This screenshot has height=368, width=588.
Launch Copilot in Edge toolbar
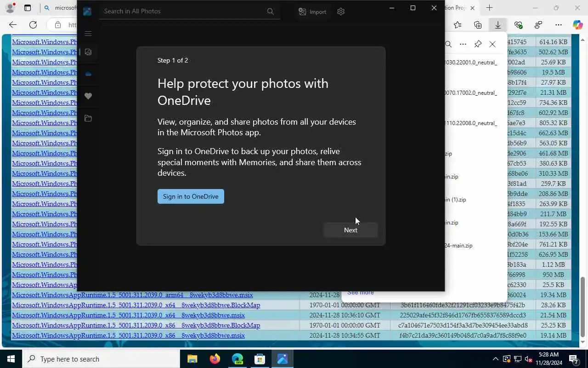click(578, 25)
